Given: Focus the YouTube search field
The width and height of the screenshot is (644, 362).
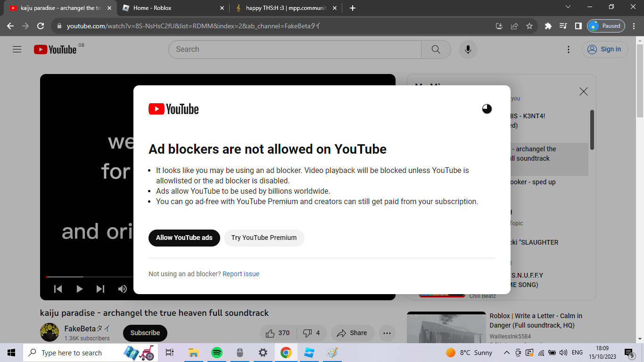Looking at the screenshot, I should (295, 49).
